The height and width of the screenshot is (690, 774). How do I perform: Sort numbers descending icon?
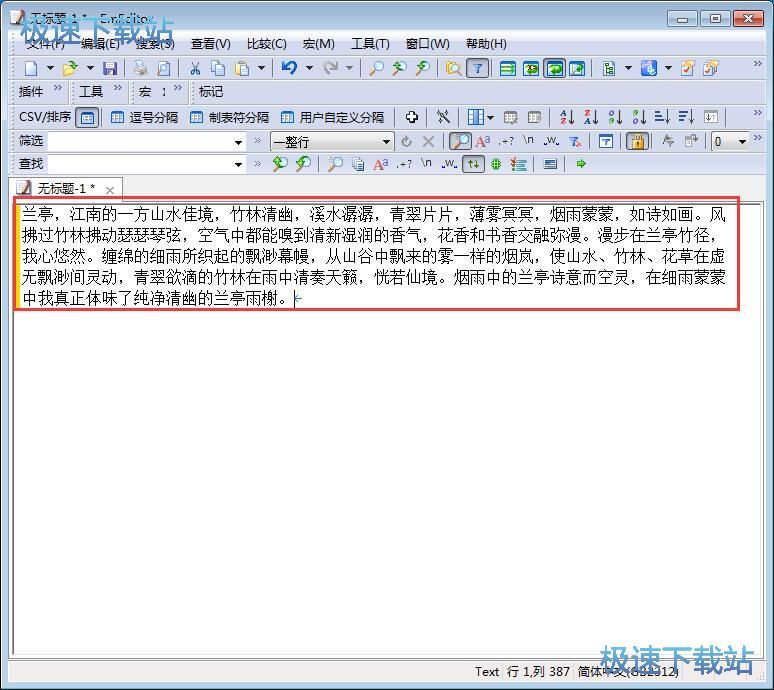click(x=639, y=117)
